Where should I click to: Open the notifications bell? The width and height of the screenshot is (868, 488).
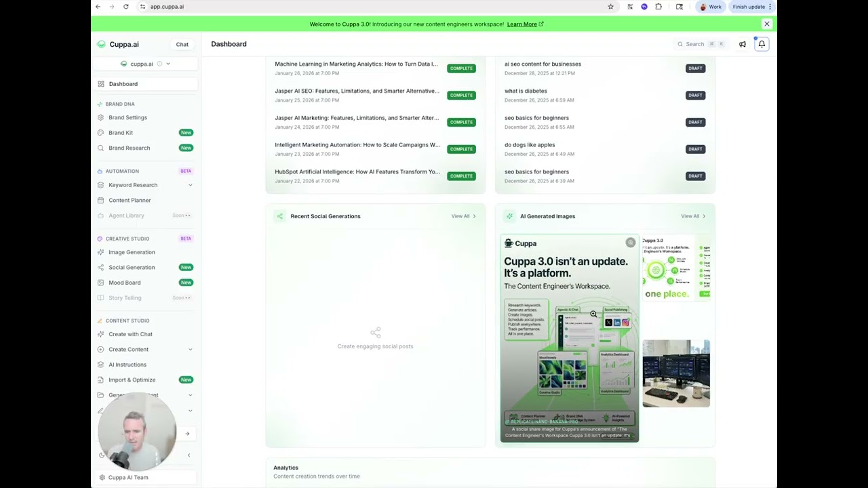point(762,44)
